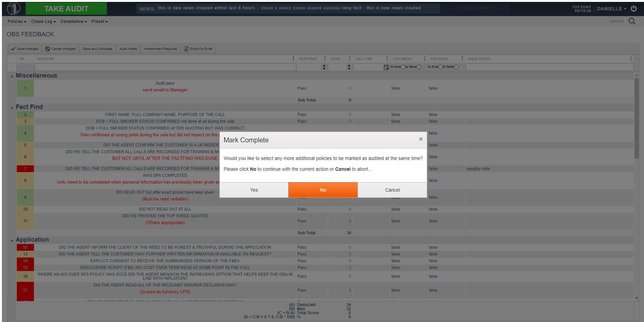
Task: Open the Chase Log menu
Action: pyautogui.click(x=43, y=22)
